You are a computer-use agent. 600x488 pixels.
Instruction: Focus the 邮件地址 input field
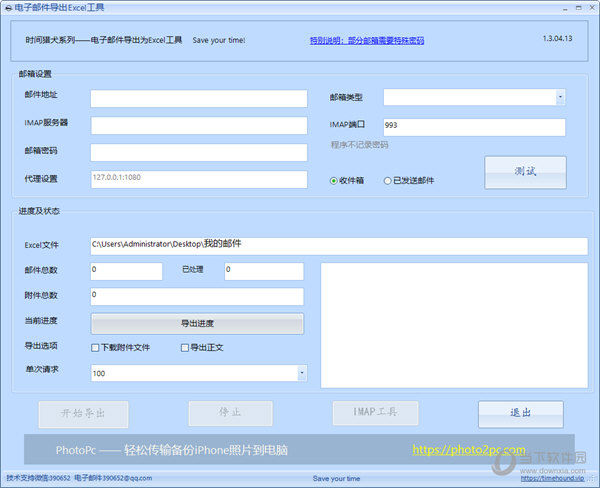tap(199, 98)
